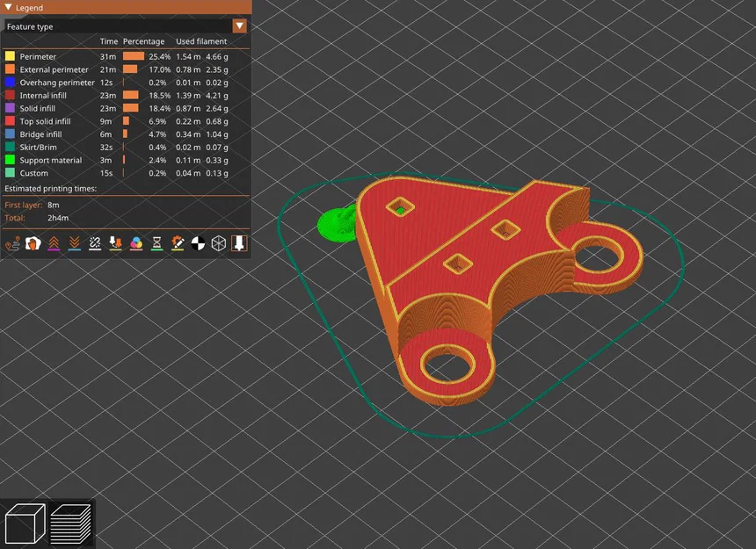Viewport: 756px width, 549px height.
Task: Toggle Tool changes visibility icon
Action: (116, 243)
